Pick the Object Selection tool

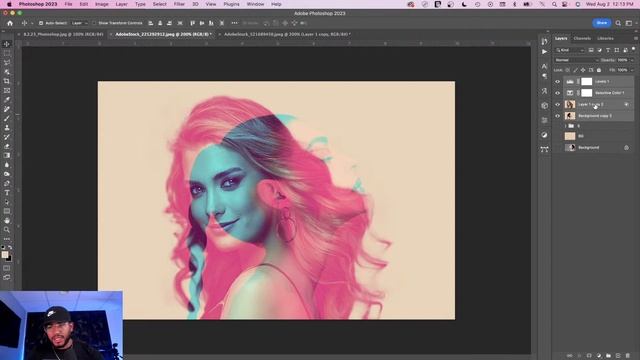tap(7, 72)
